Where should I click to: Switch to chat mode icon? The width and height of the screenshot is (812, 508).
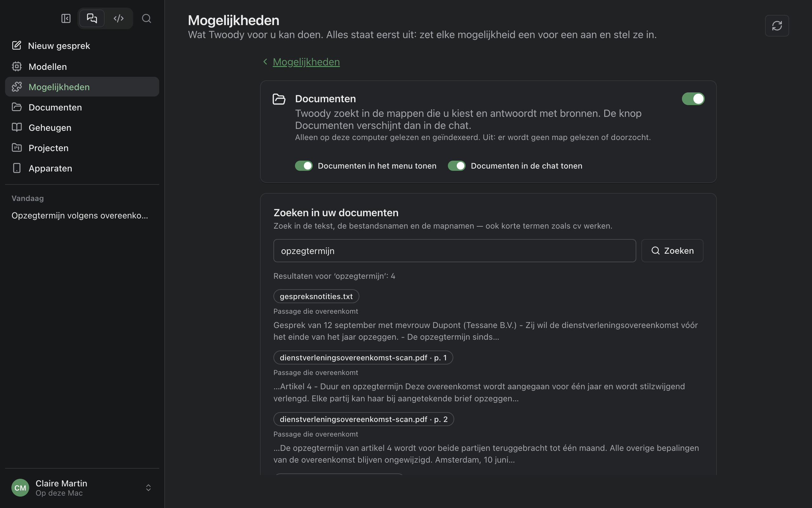coord(92,18)
